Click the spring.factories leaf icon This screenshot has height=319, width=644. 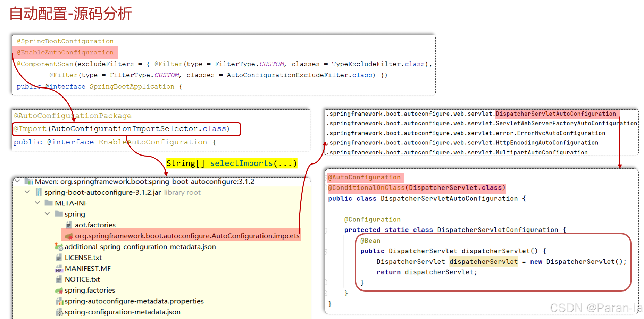tap(59, 291)
